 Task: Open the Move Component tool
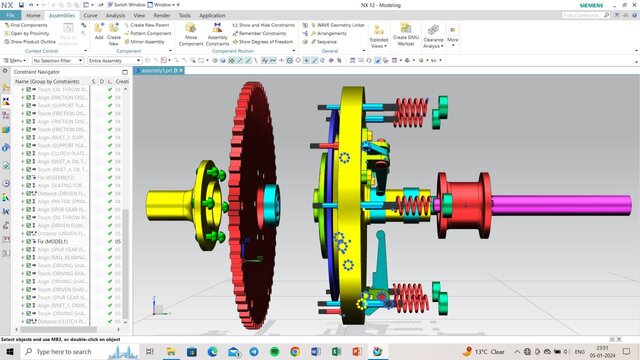coord(191,33)
